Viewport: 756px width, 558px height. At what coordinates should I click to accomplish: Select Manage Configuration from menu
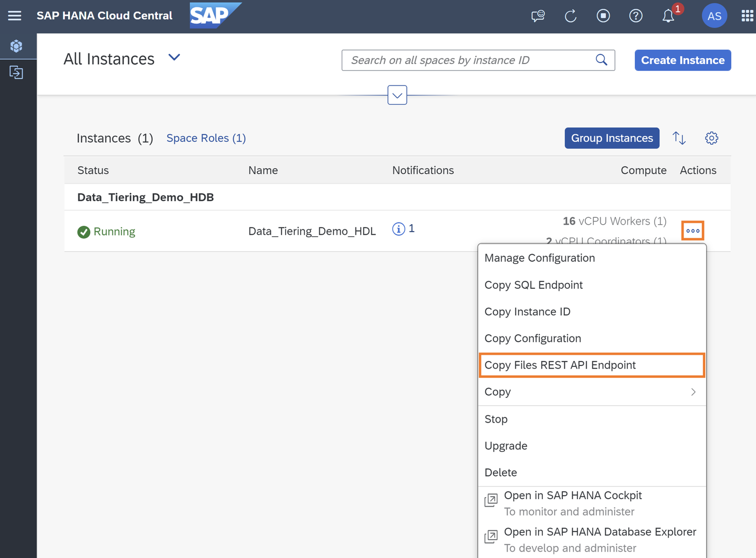click(x=592, y=258)
